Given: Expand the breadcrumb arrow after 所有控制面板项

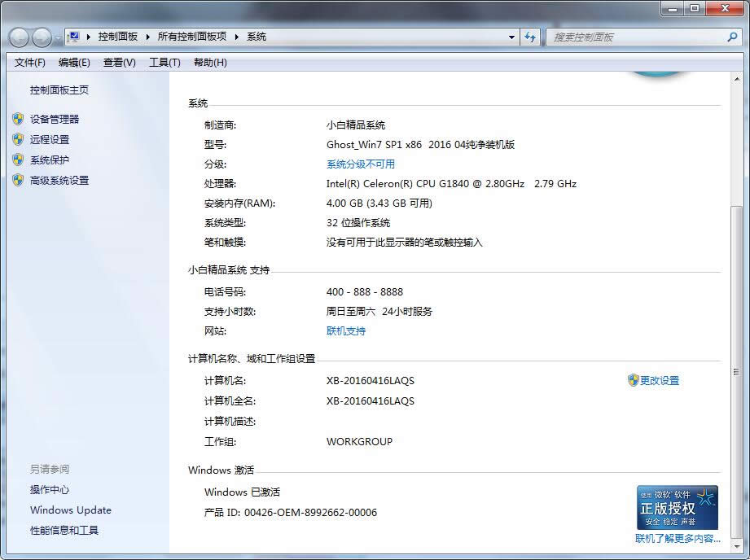Looking at the screenshot, I should (x=235, y=37).
